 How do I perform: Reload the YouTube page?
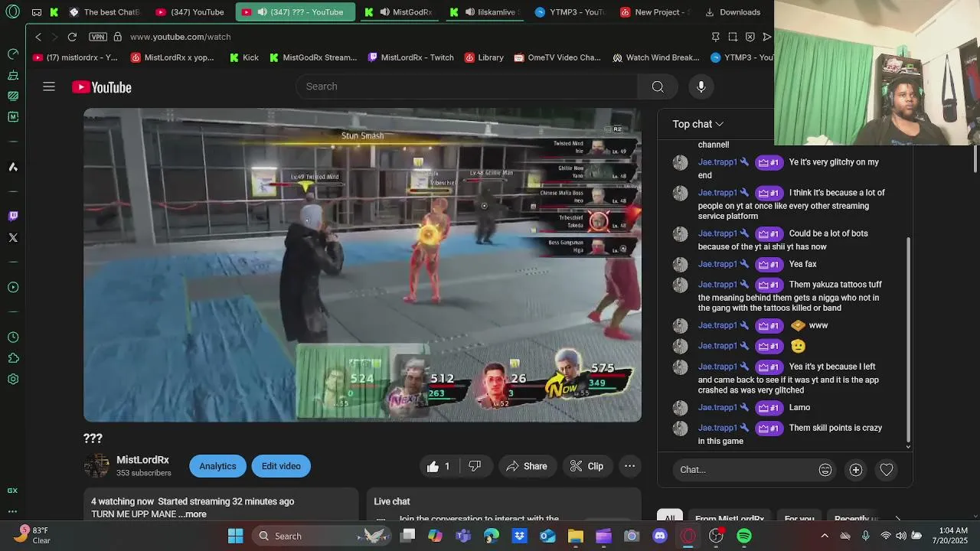(72, 37)
